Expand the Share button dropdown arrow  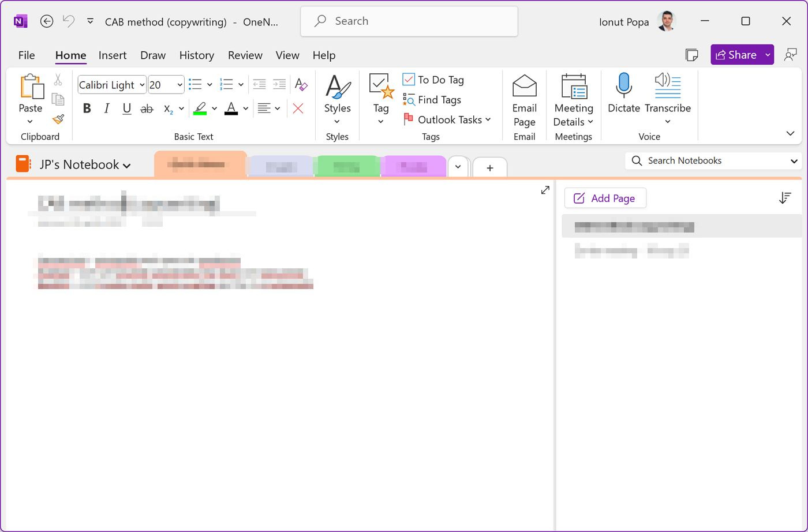[x=768, y=55]
